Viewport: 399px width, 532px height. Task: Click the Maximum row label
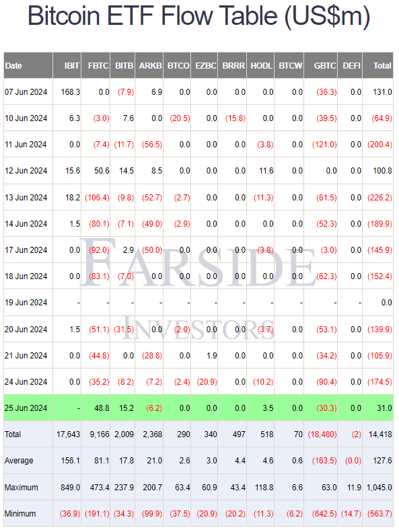point(21,488)
